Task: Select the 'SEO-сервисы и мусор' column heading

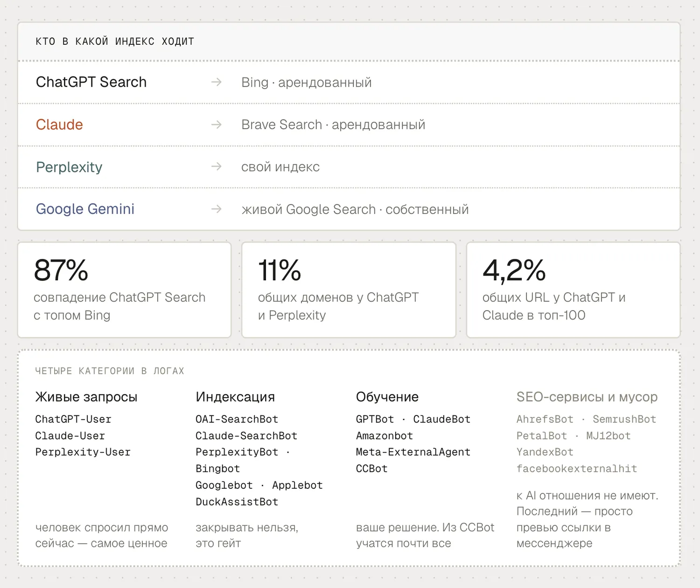Action: click(x=587, y=397)
